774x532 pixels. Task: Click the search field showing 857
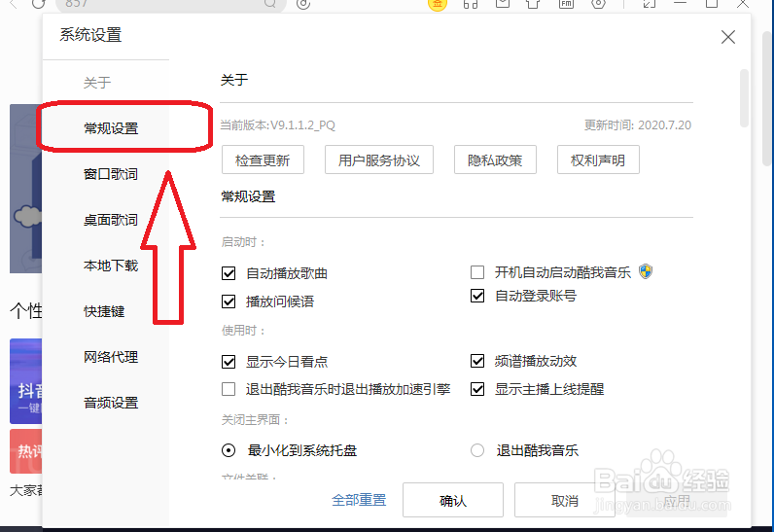click(x=171, y=4)
